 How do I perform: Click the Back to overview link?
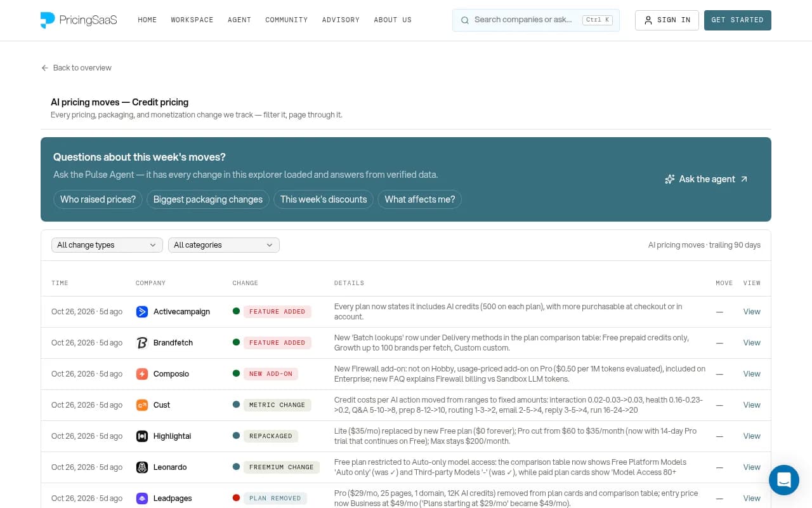pos(76,68)
